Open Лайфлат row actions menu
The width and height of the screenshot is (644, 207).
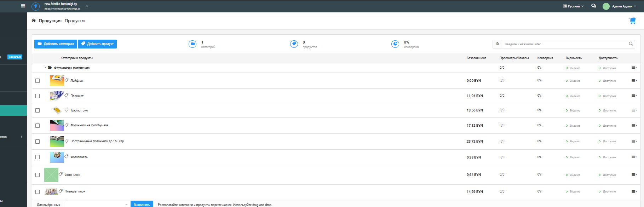click(634, 81)
